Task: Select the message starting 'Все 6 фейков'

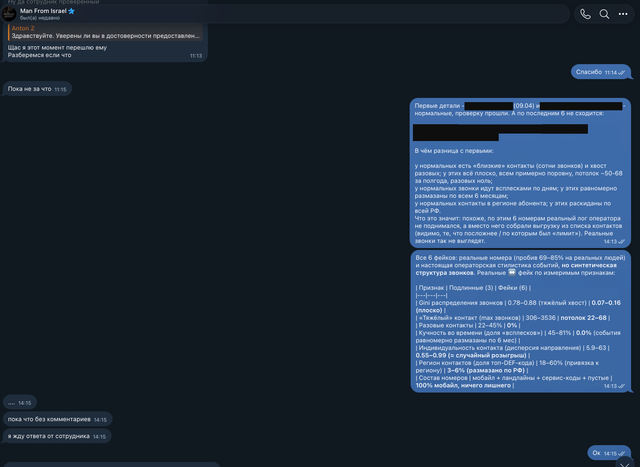Action: pyautogui.click(x=520, y=321)
